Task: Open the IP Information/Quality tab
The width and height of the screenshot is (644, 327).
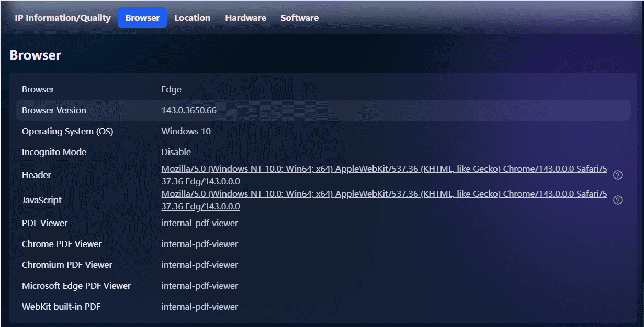Action: pyautogui.click(x=63, y=18)
